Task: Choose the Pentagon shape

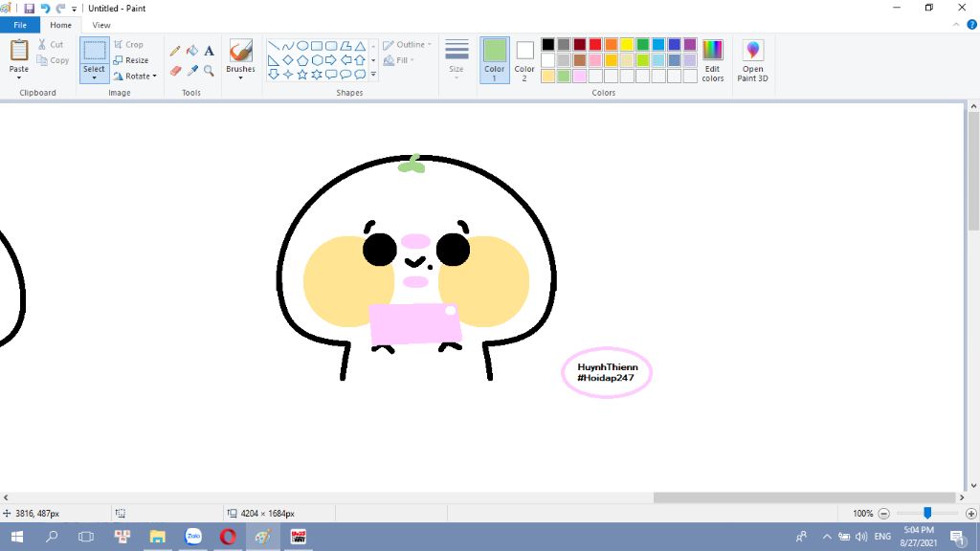Action: 301,60
